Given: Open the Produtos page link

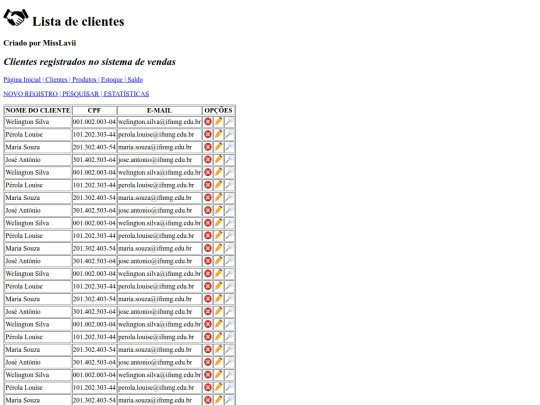Looking at the screenshot, I should 84,80.
